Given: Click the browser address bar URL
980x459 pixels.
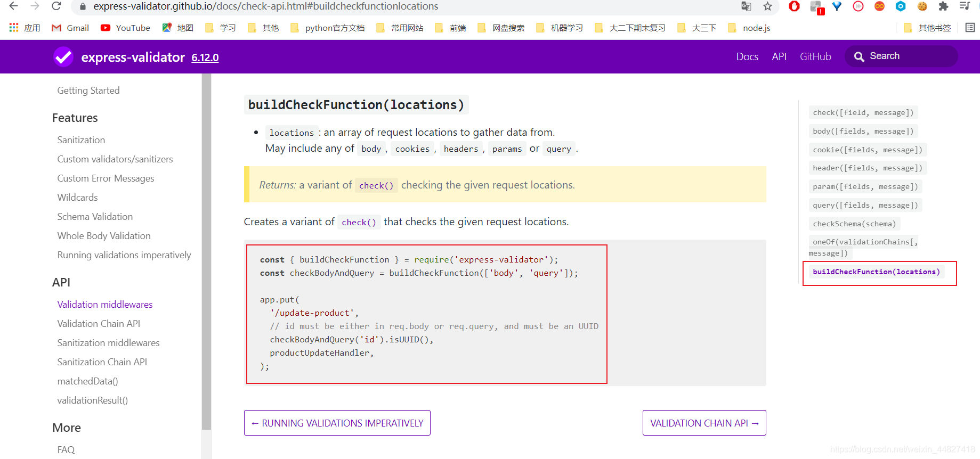Looking at the screenshot, I should tap(266, 6).
